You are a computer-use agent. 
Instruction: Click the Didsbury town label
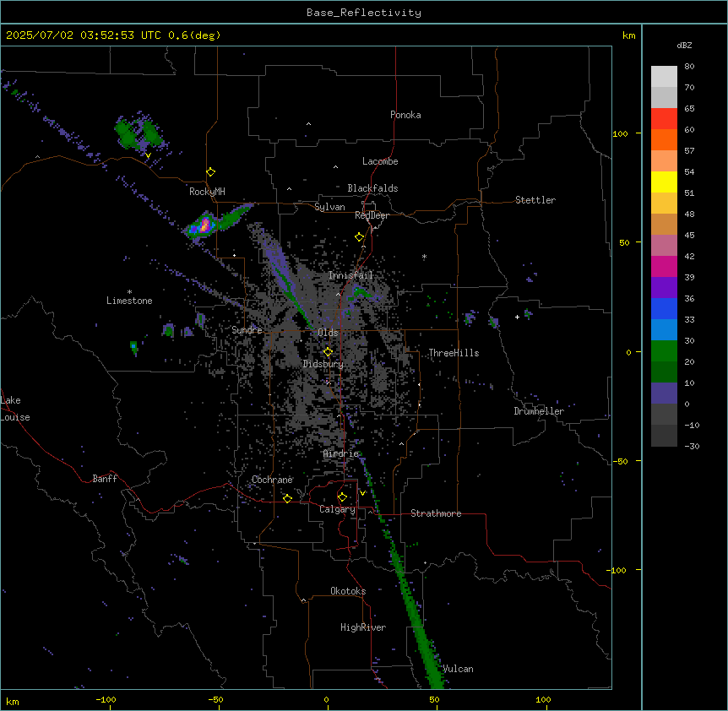(x=323, y=364)
